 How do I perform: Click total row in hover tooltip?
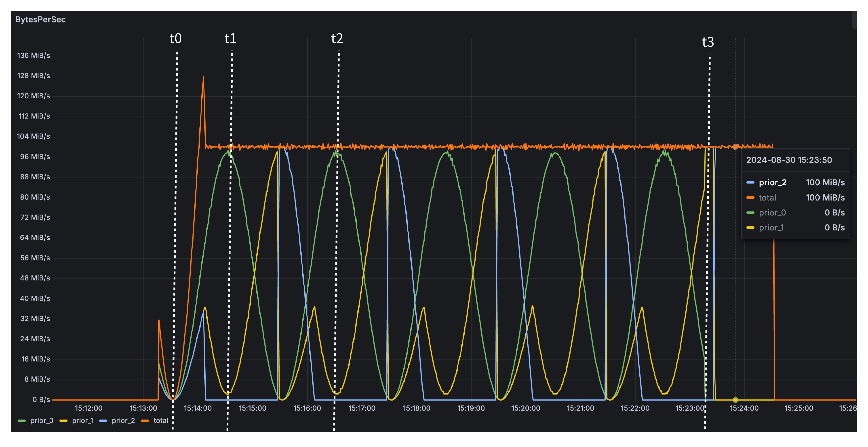coord(795,198)
